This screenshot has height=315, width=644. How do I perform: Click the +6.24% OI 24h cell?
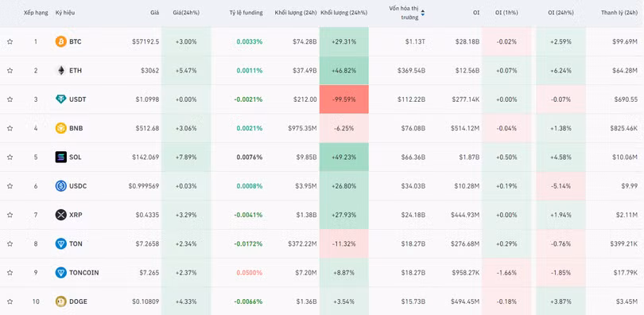point(561,71)
